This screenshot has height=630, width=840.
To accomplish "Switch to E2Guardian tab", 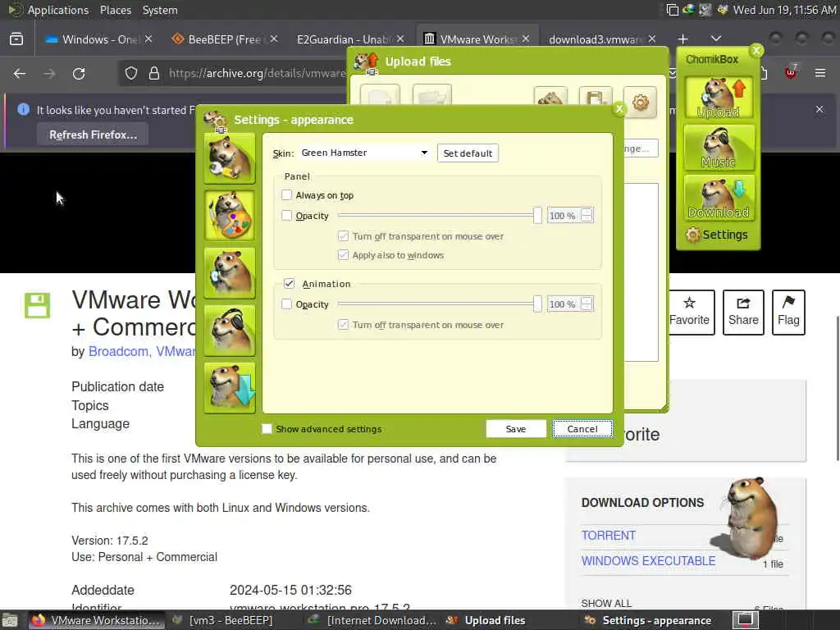I will point(351,39).
